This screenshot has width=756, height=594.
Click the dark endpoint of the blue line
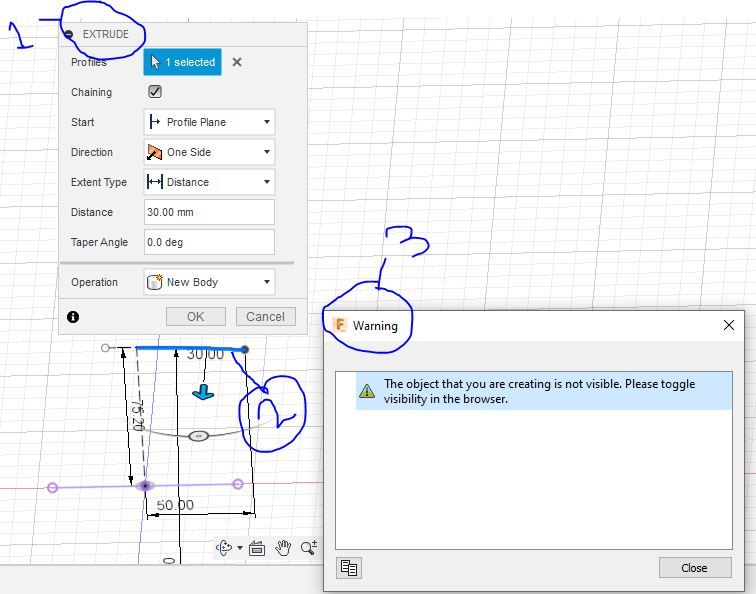(x=245, y=349)
